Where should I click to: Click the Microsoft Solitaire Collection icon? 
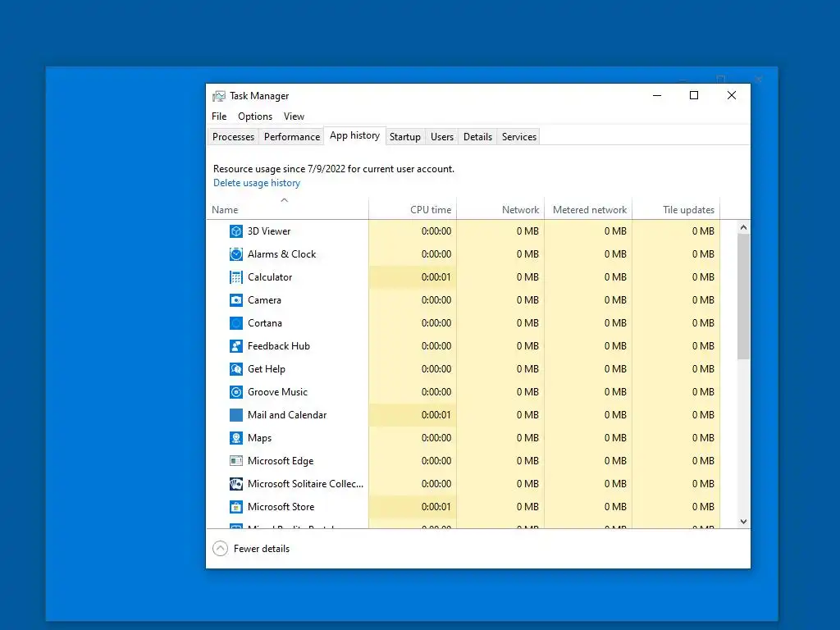click(x=235, y=484)
